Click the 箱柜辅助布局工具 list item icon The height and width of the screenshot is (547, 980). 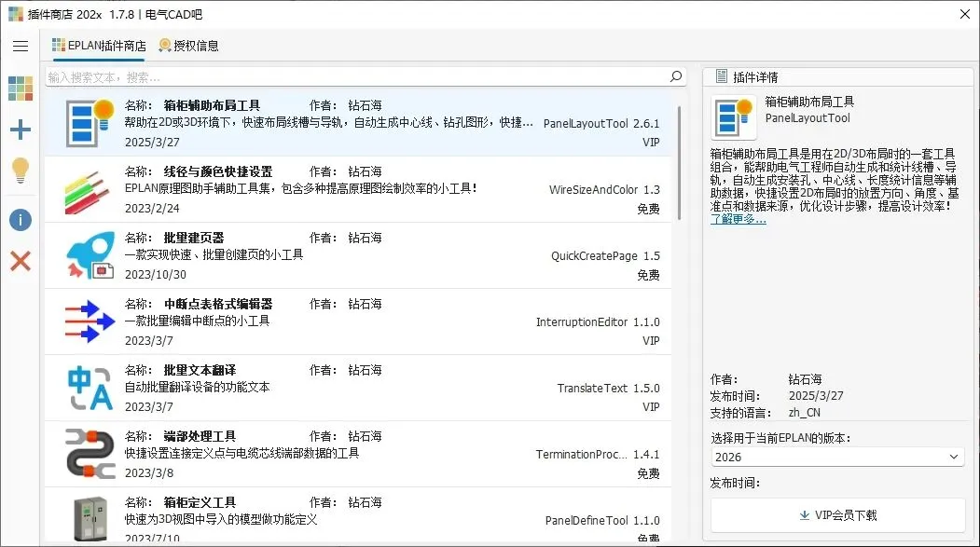(90, 123)
